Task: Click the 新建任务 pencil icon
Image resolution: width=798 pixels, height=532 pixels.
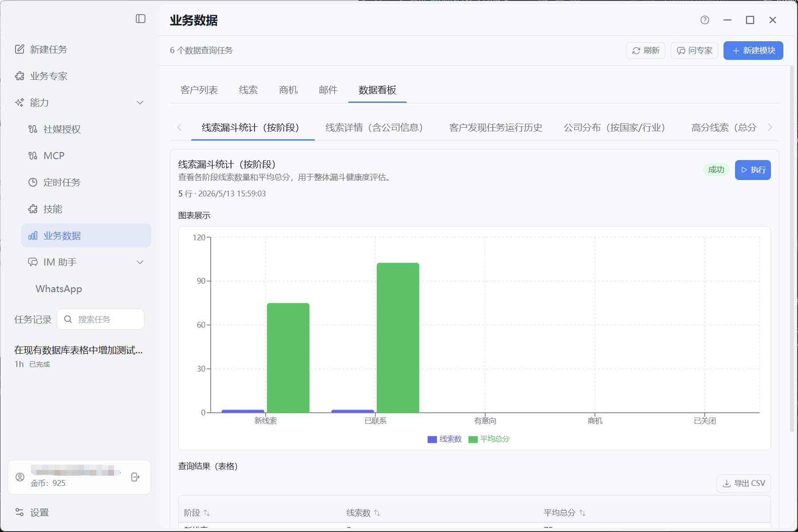Action: [20, 49]
